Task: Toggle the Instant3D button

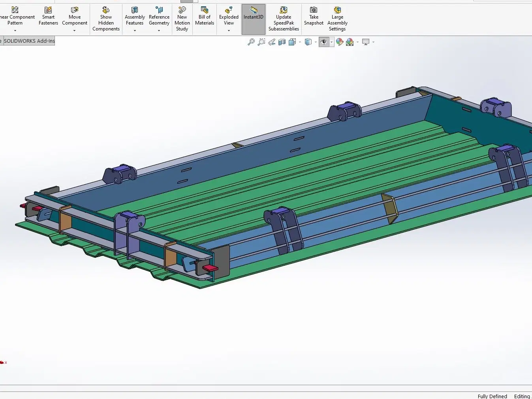Action: pyautogui.click(x=254, y=19)
